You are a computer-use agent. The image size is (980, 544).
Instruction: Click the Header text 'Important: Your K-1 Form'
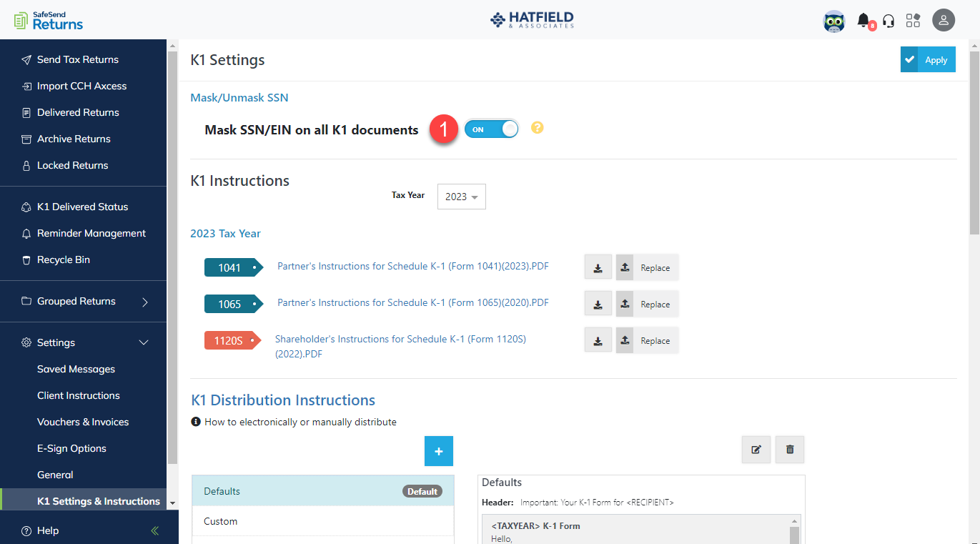(x=597, y=503)
